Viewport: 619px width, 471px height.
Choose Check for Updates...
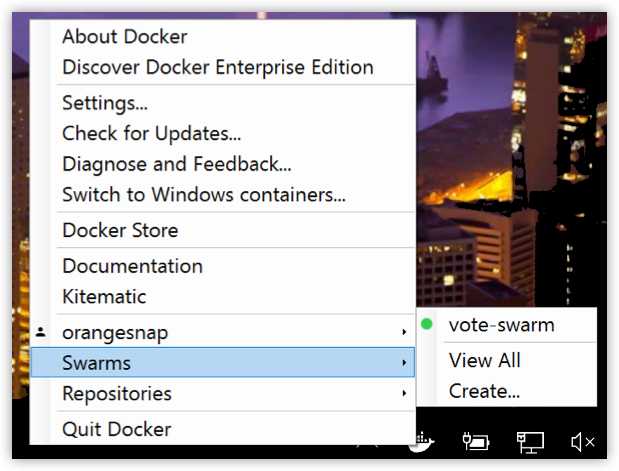pos(152,133)
